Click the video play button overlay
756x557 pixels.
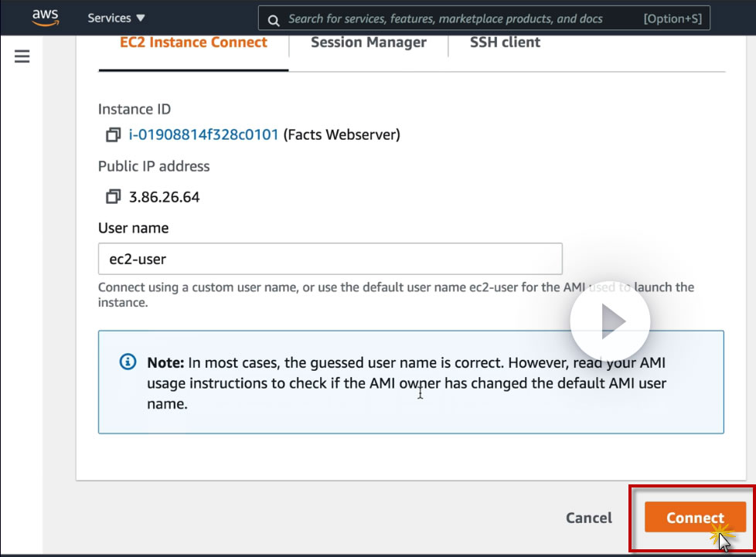[x=610, y=321]
